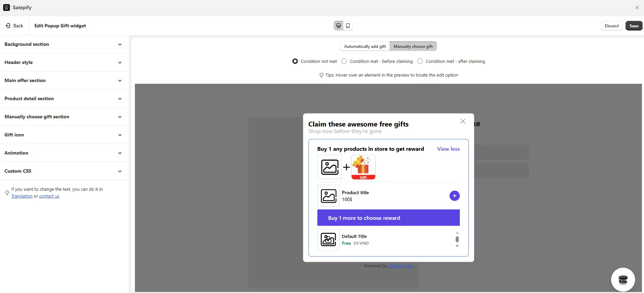Click the gift list scroll up arrow
The image size is (644, 293).
457,233
